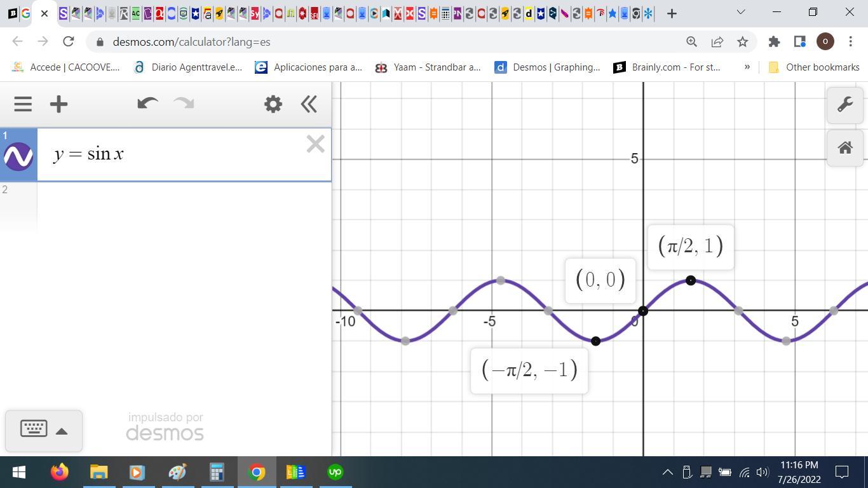Viewport: 868px width, 488px height.
Task: Delete the y = sin x expression
Action: [x=315, y=144]
